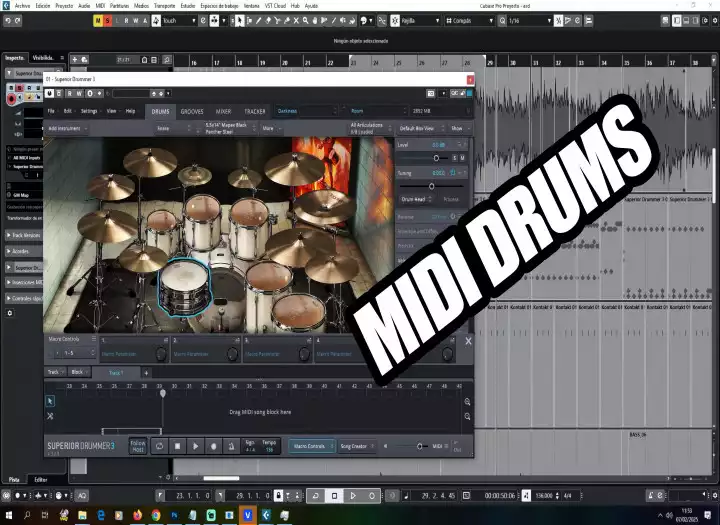Toggle the Superior Drummer metronome

point(231,446)
